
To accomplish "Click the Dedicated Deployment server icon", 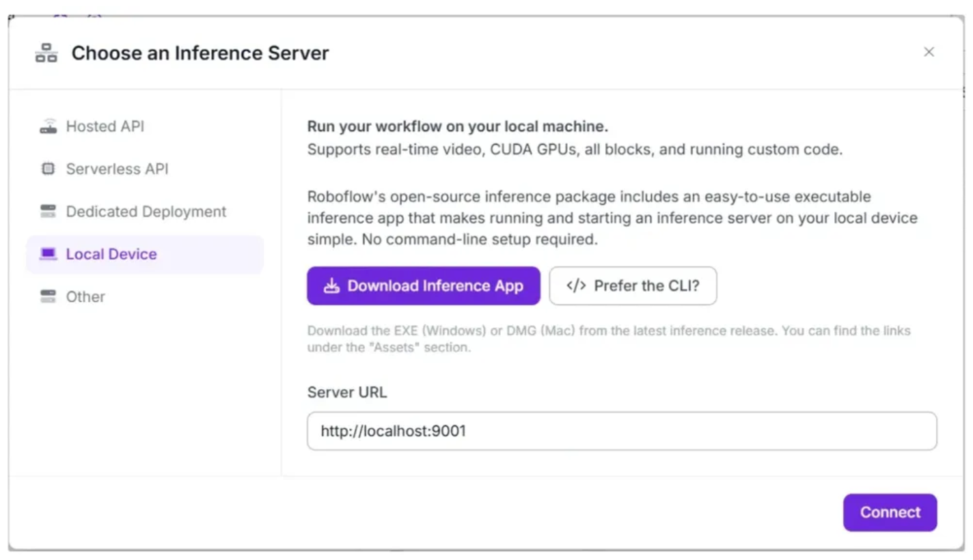I will [48, 212].
